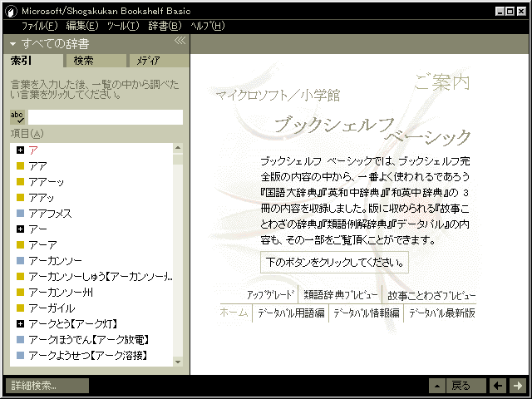Screen dimensions: 532x399
Task: Select the アーガイル entry
Action: tap(52, 308)
